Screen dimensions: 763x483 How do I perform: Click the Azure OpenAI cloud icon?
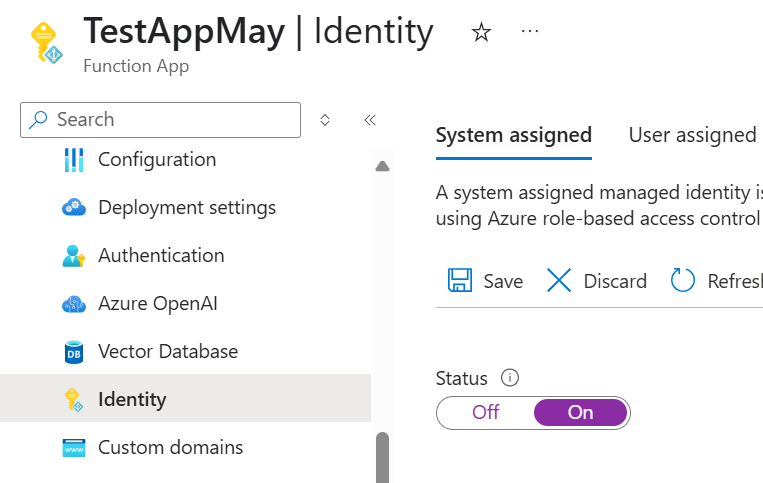[x=74, y=304]
